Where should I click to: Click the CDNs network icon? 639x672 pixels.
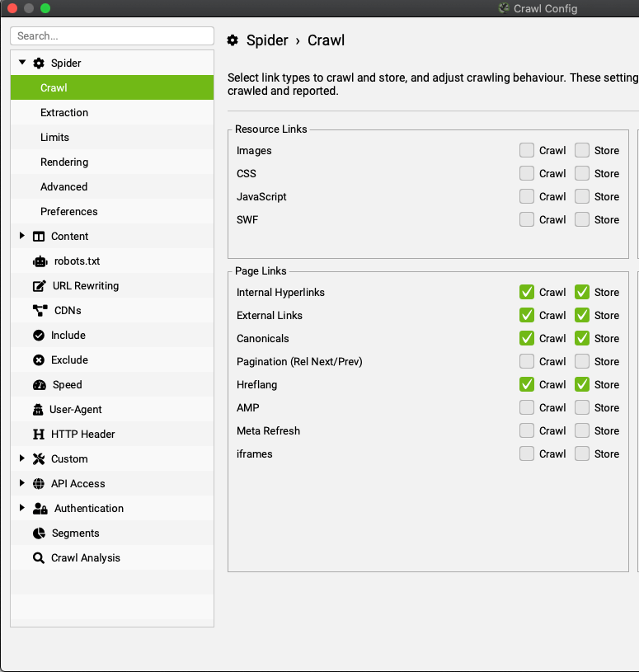coord(39,311)
